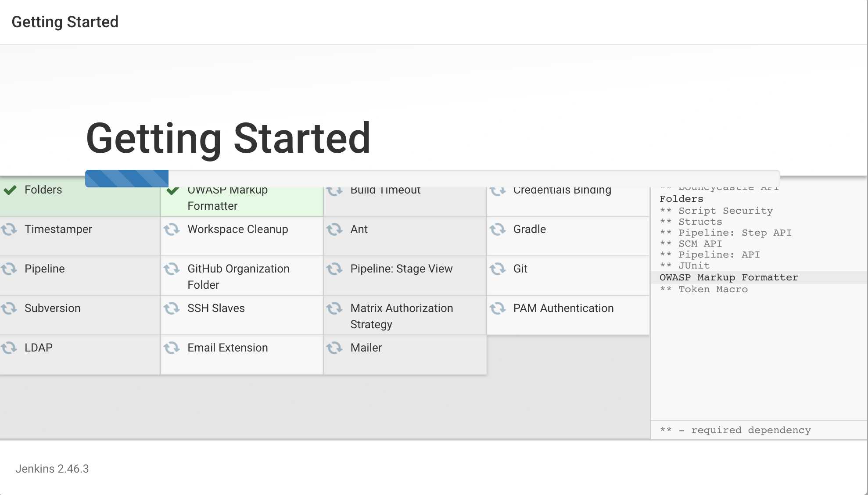
Task: Select the Mailer plugin label
Action: 366,348
